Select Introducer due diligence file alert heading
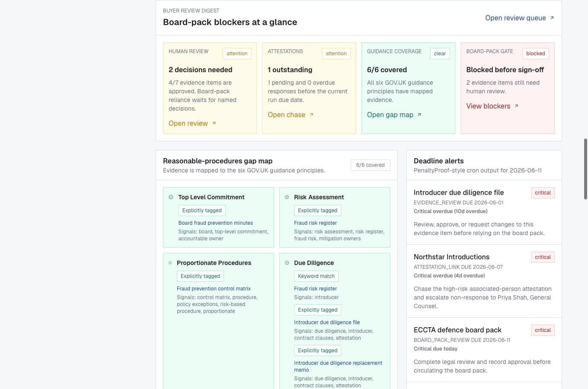The image size is (588, 389). point(459,193)
